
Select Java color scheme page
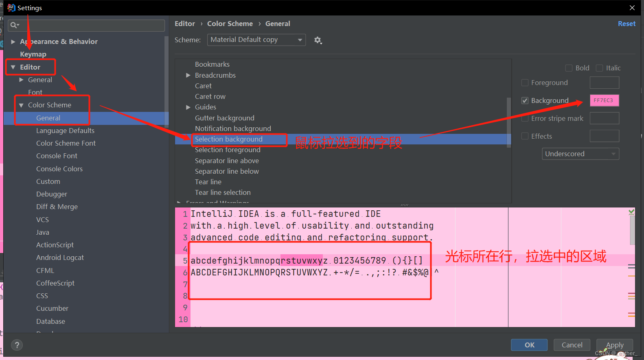[43, 232]
